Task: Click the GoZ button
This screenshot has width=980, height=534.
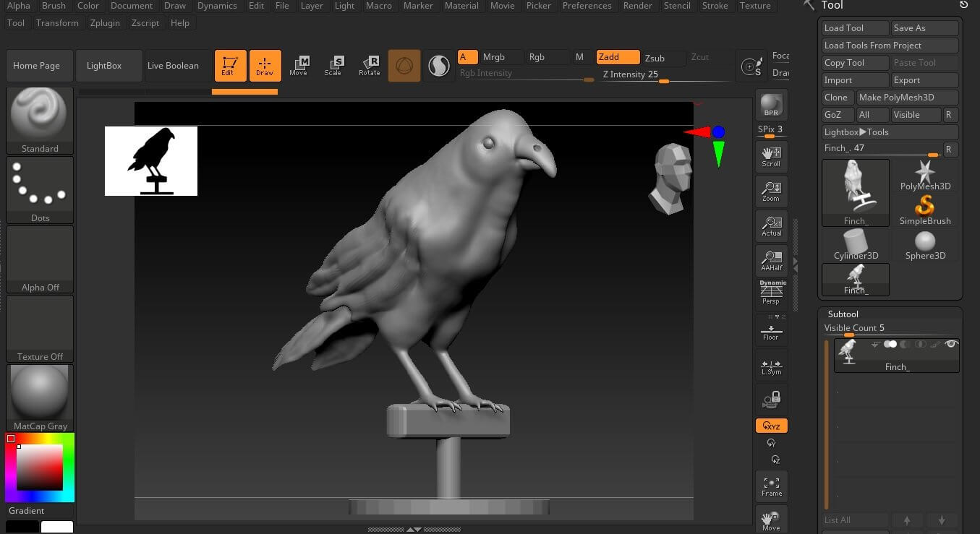Action: coord(838,115)
